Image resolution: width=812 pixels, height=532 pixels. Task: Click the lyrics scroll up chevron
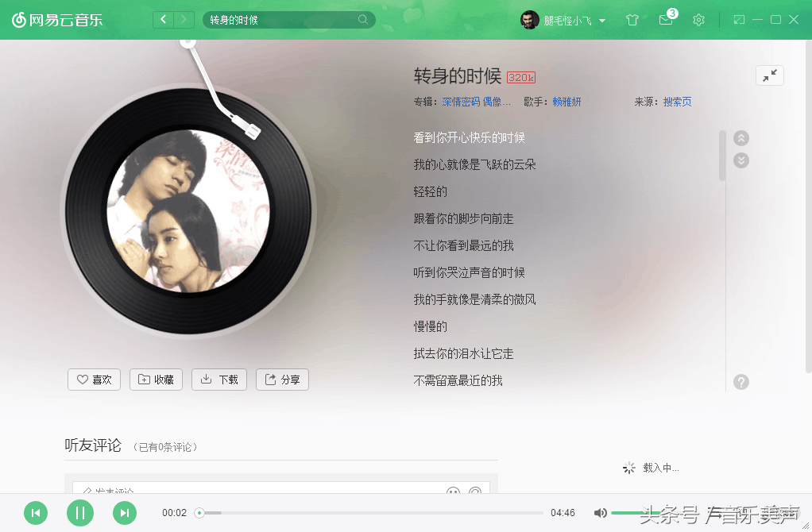741,138
